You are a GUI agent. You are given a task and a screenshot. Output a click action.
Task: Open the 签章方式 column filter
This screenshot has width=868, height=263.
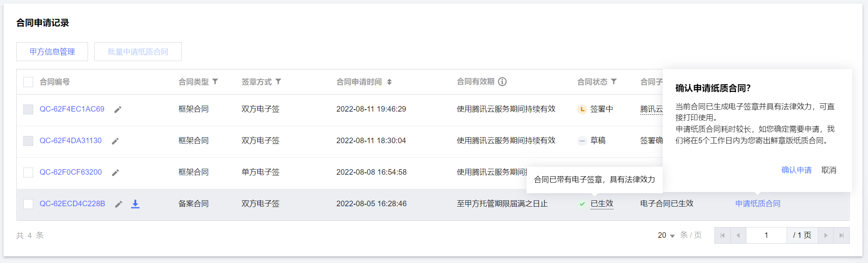click(278, 81)
